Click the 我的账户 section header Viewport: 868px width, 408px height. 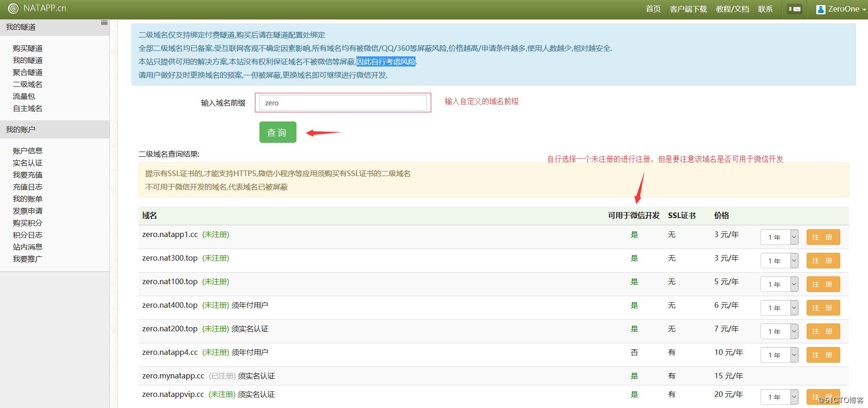point(54,129)
